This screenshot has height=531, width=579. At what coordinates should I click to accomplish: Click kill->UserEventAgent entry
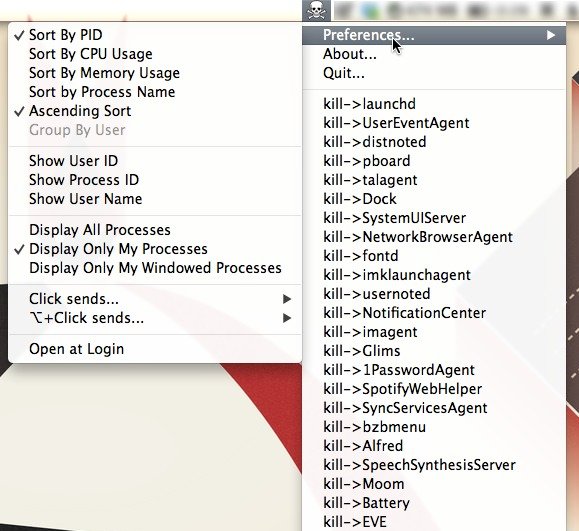[434, 123]
